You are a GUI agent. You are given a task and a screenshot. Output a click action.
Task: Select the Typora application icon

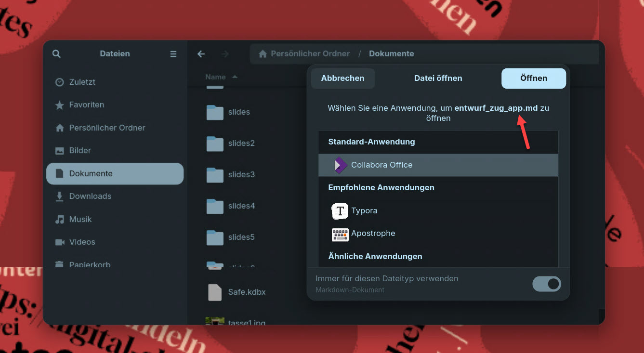[340, 211]
